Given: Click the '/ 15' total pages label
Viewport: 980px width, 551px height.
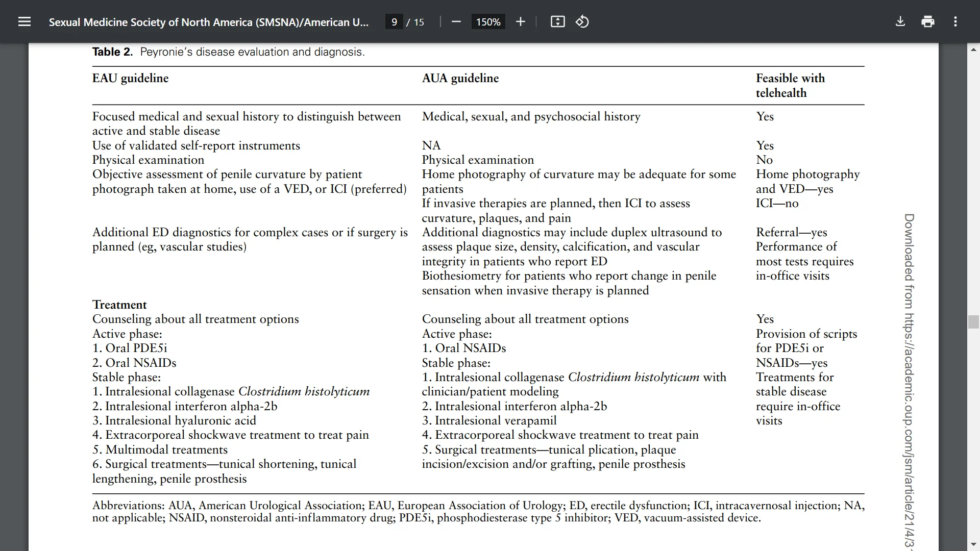Looking at the screenshot, I should tap(415, 22).
